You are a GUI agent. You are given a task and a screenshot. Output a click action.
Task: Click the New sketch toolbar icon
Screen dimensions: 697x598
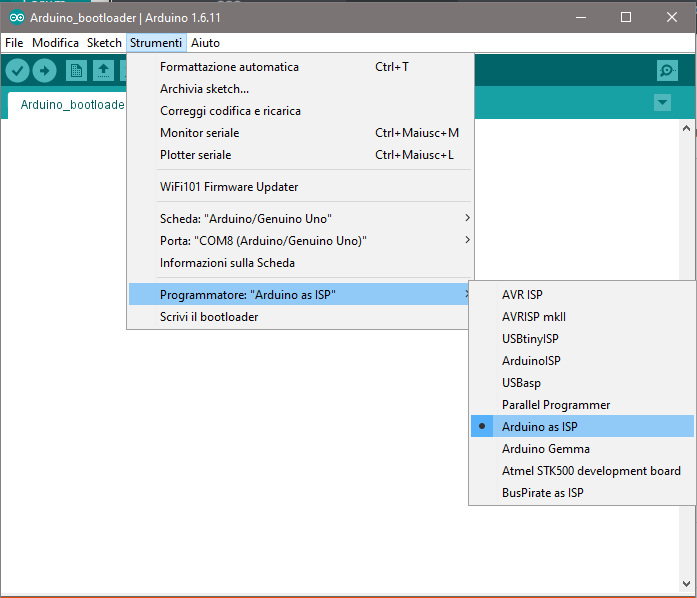76,70
